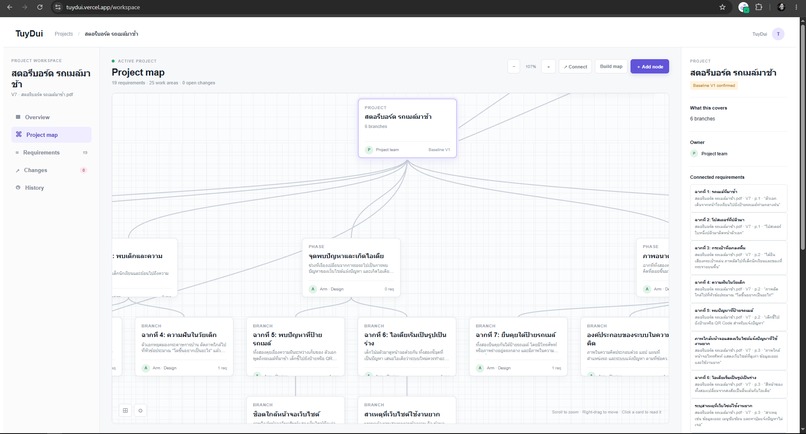Click the Add node button
This screenshot has height=434, width=806.
click(650, 66)
